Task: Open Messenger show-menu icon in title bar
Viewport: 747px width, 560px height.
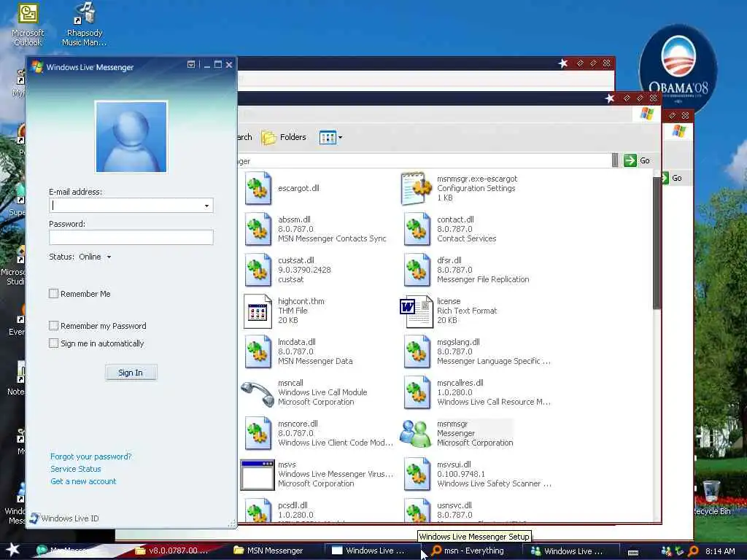Action: pos(191,64)
